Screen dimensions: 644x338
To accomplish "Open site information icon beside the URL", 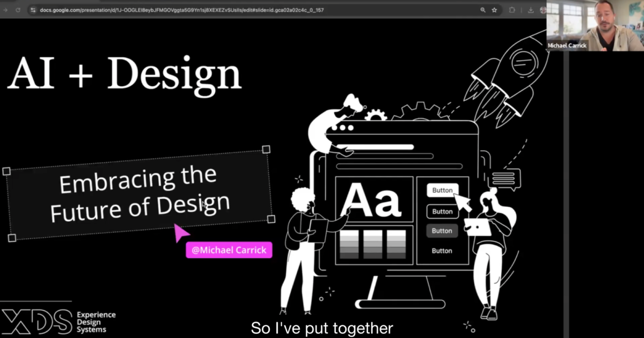I will (33, 10).
